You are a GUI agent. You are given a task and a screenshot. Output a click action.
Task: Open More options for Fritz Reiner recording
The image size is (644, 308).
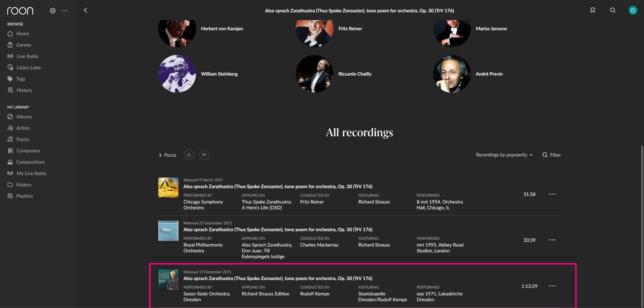click(x=552, y=194)
